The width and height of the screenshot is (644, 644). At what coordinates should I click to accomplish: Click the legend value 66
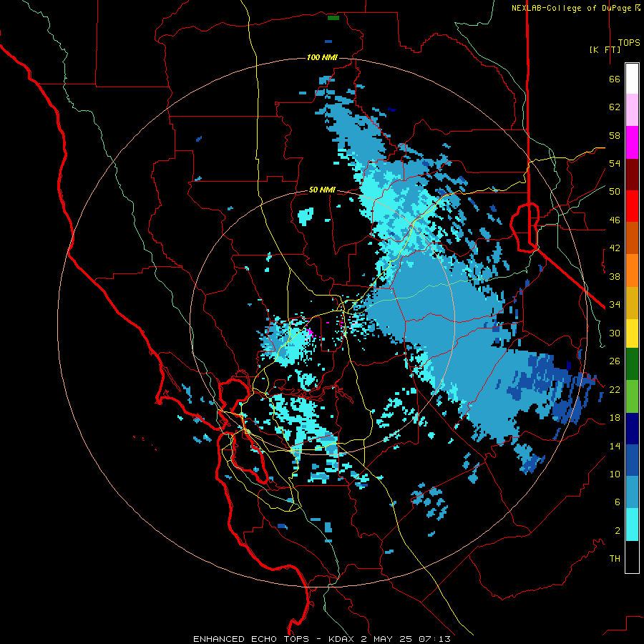pyautogui.click(x=615, y=79)
